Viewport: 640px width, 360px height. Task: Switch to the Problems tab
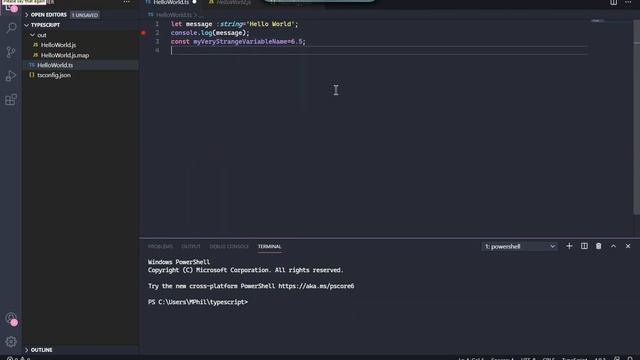click(x=160, y=247)
